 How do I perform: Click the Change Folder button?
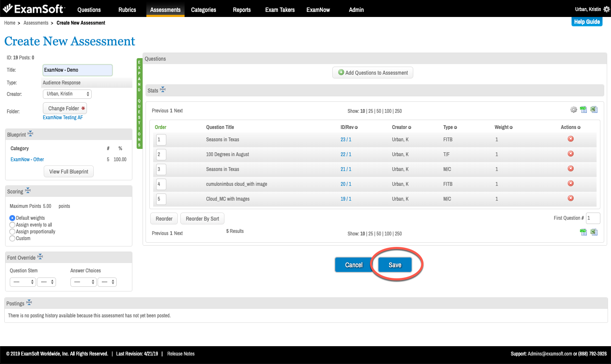click(65, 108)
